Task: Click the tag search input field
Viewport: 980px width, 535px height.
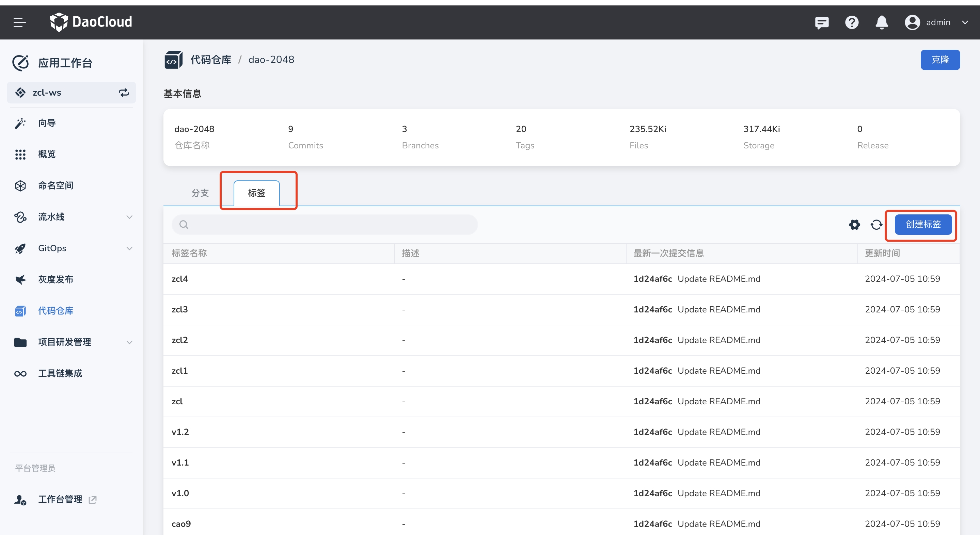Action: [x=331, y=225]
